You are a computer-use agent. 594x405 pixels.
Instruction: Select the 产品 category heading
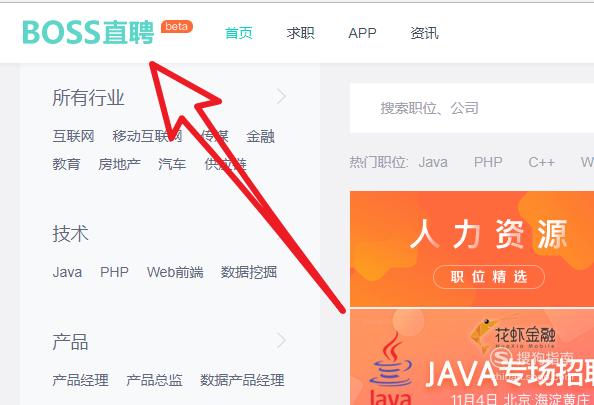click(70, 341)
